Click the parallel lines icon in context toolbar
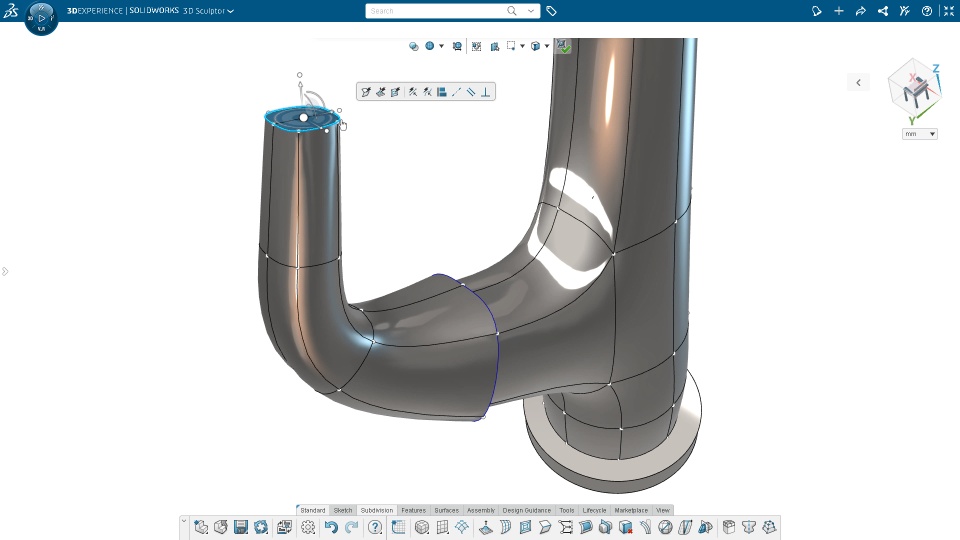The width and height of the screenshot is (960, 540). pos(471,92)
